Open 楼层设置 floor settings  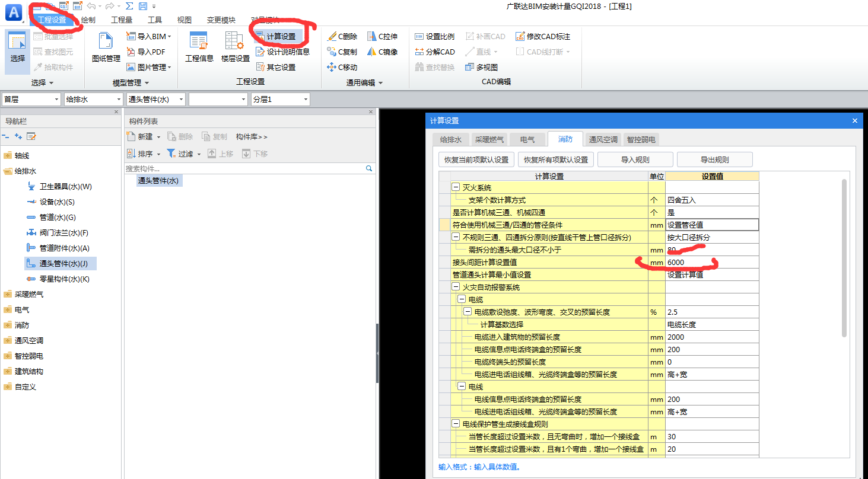[x=235, y=47]
